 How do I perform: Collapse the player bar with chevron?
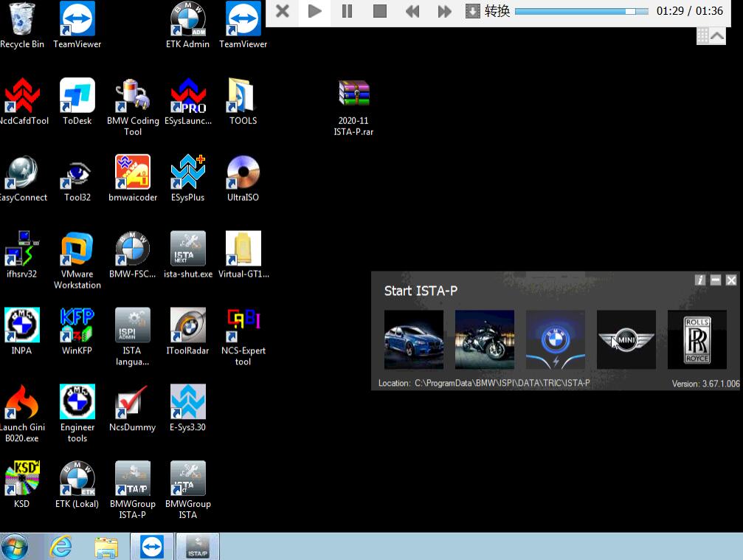pos(717,35)
